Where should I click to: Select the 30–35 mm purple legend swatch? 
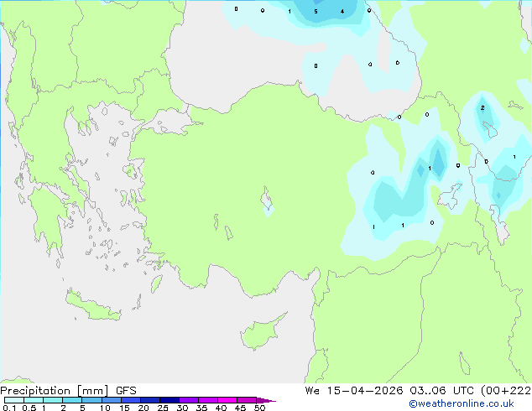tap(188, 400)
